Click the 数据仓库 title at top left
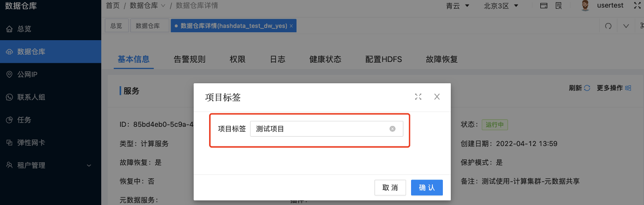Image resolution: width=644 pixels, height=205 pixels. click(21, 6)
